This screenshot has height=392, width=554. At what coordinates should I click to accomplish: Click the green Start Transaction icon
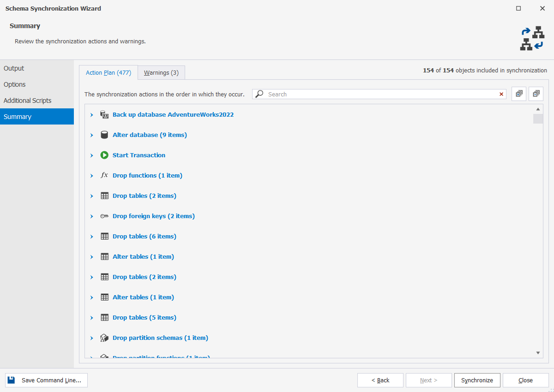[104, 155]
